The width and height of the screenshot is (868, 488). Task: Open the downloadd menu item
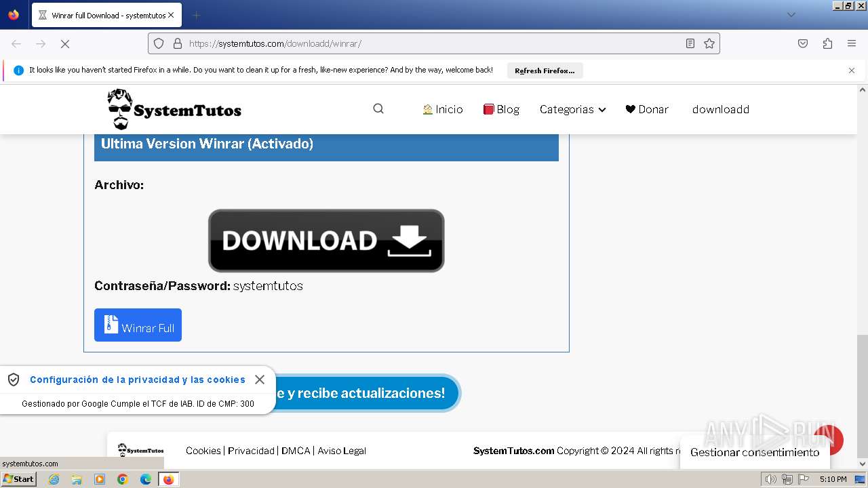pyautogui.click(x=721, y=109)
